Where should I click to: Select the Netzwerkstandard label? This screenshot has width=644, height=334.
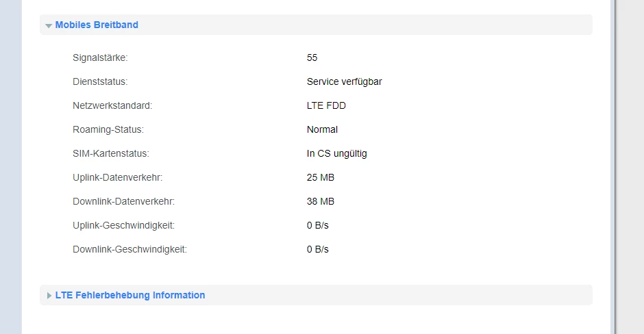112,106
